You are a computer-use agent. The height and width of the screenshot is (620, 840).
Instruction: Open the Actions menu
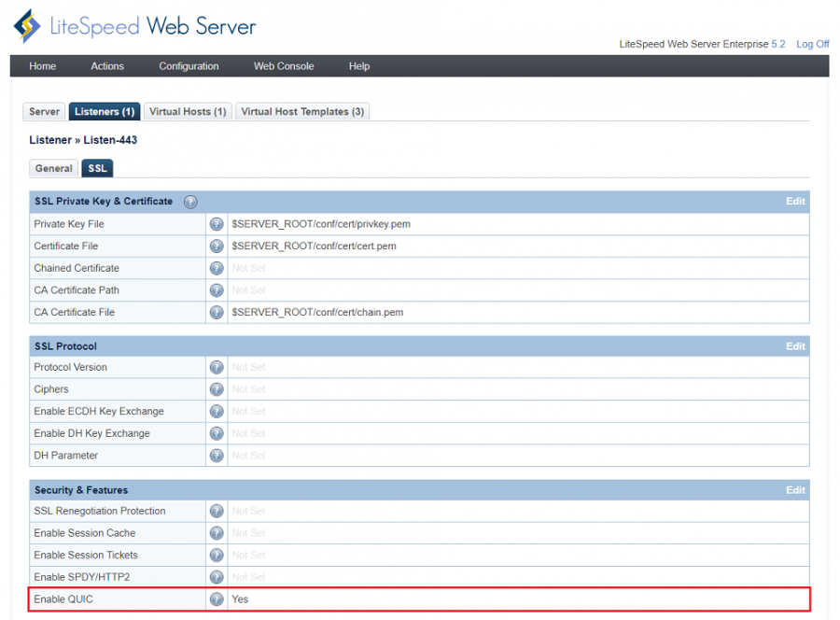[x=107, y=66]
